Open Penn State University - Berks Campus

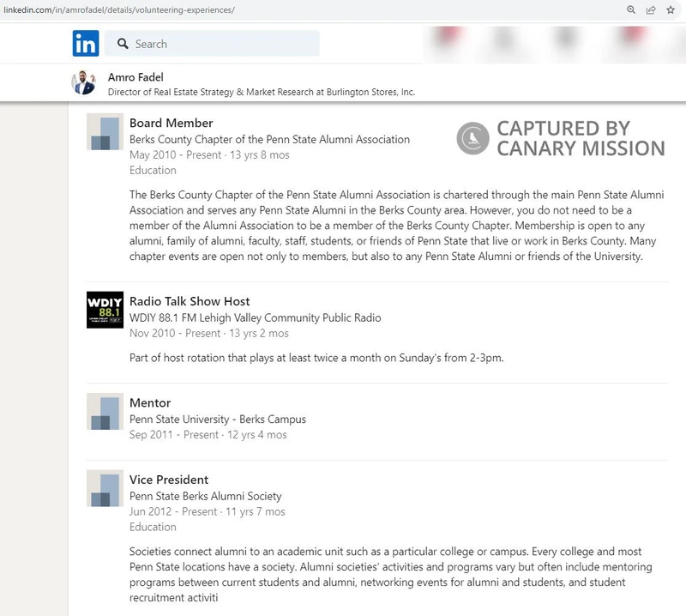point(218,420)
